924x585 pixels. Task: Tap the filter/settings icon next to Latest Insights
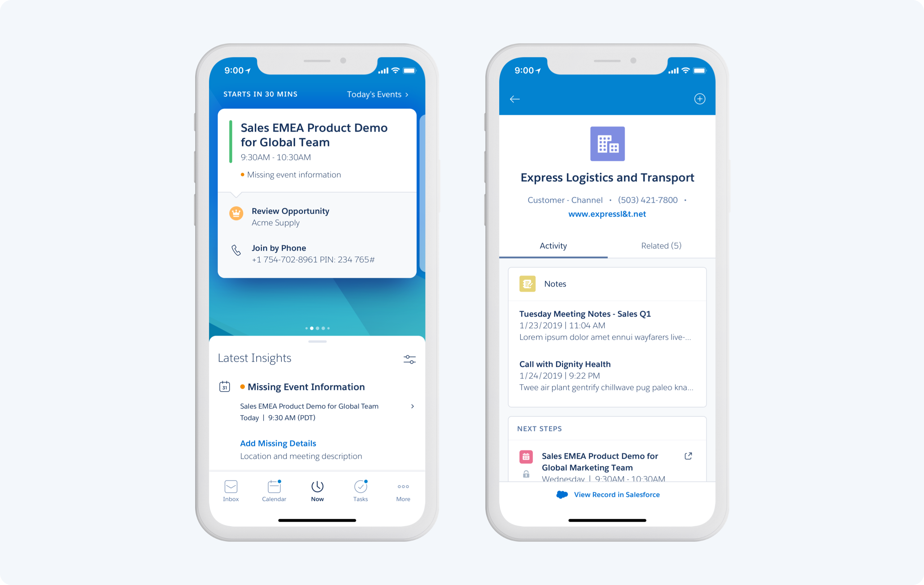[x=409, y=359]
